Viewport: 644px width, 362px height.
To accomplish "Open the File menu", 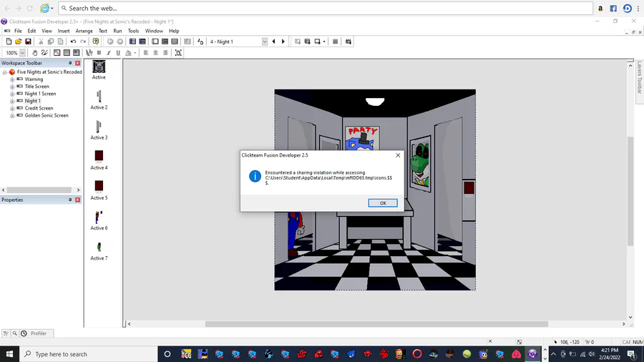I will [x=18, y=31].
